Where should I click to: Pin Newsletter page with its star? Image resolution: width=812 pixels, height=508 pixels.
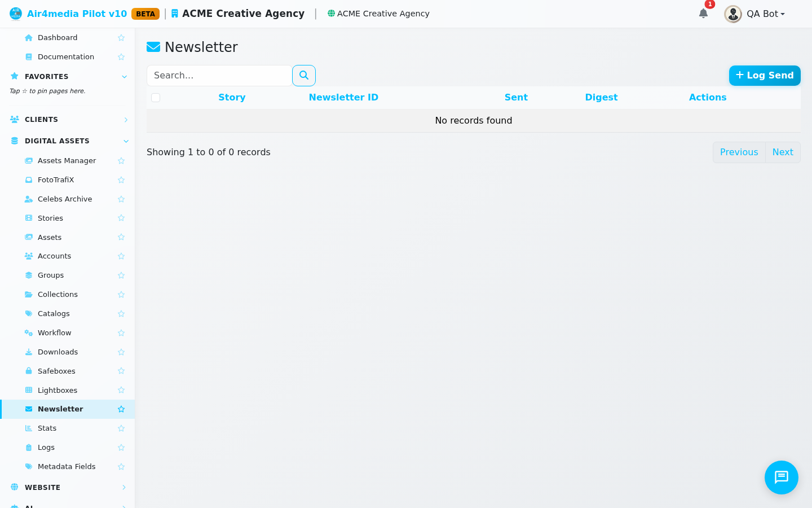tap(121, 409)
